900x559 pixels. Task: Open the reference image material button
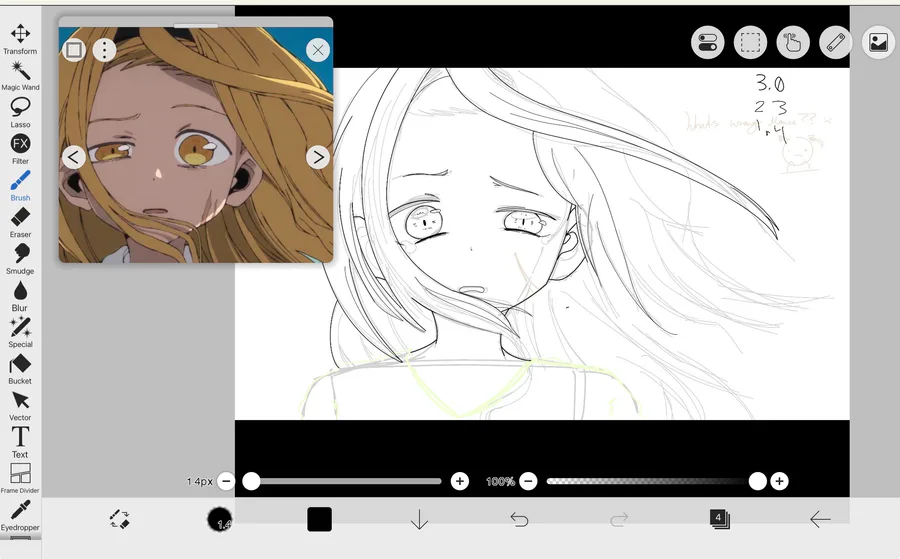coord(879,42)
